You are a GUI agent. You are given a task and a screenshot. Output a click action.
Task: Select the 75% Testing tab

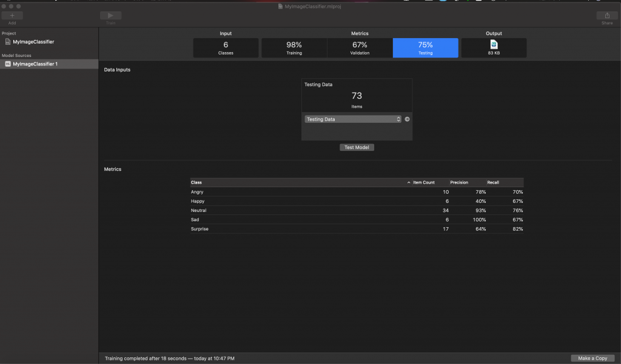[x=425, y=48]
